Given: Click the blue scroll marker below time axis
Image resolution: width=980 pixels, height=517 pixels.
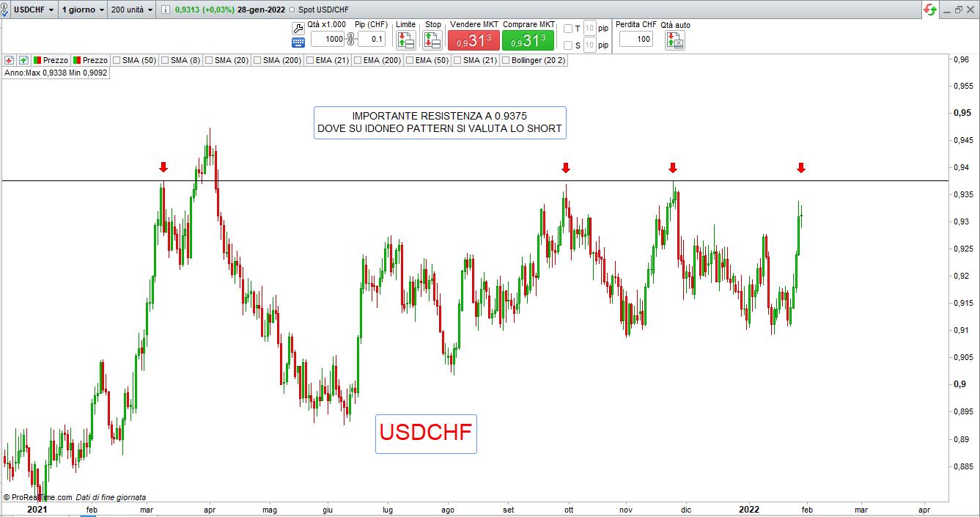Looking at the screenshot, I should tap(87, 515).
